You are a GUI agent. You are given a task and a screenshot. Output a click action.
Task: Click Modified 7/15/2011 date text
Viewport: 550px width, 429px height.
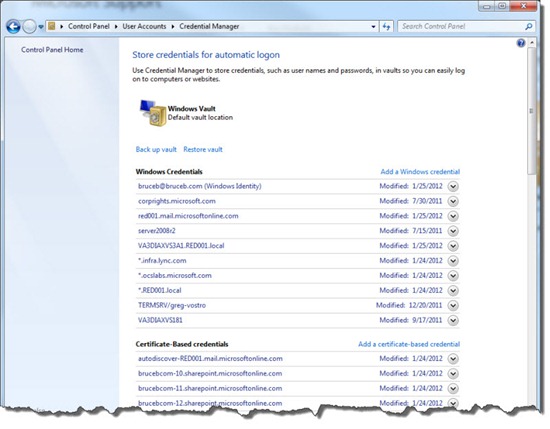(x=411, y=231)
